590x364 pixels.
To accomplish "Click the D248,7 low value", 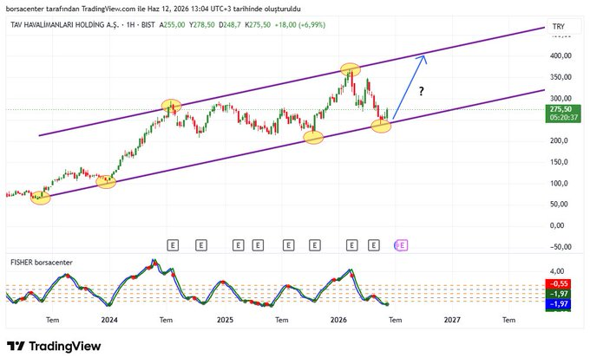I will click(x=230, y=25).
